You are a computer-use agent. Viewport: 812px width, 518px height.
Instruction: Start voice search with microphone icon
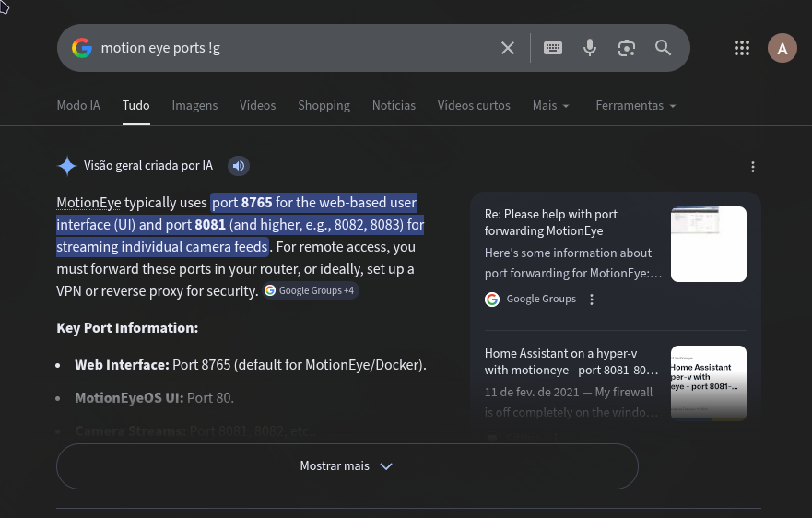tap(589, 48)
